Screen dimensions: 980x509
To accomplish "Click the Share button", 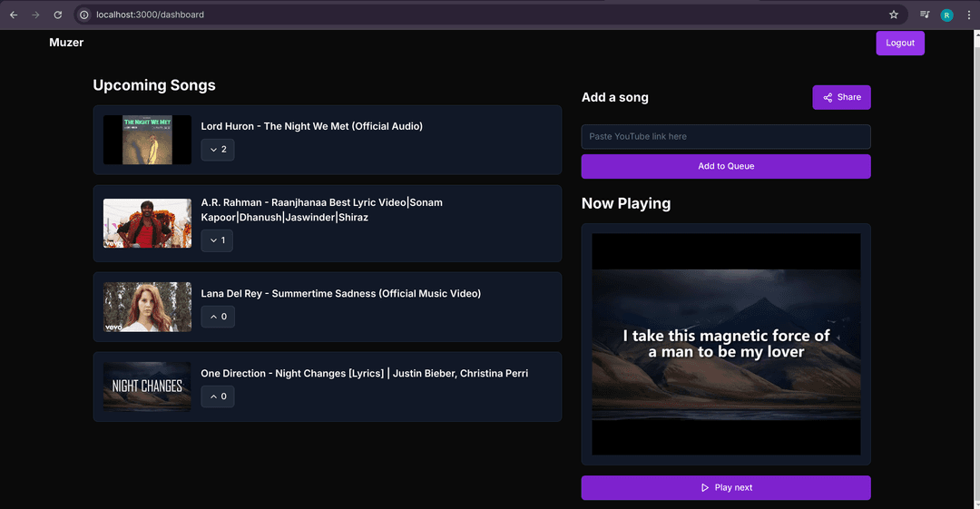I will click(841, 97).
